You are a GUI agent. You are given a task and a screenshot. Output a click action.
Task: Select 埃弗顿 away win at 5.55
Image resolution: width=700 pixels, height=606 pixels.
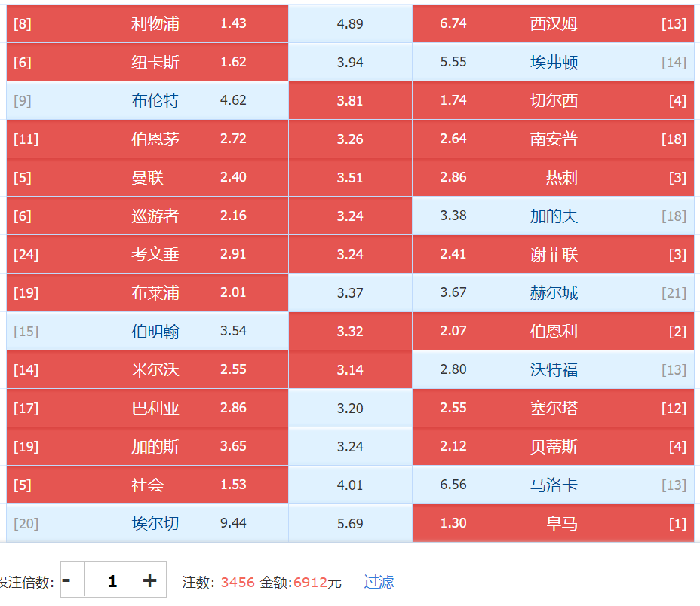click(x=553, y=62)
